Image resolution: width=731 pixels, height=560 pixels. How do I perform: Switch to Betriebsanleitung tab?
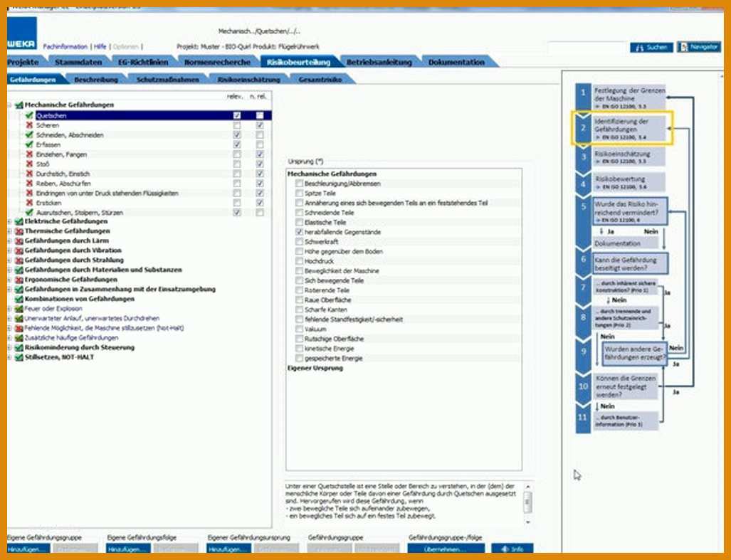(379, 62)
